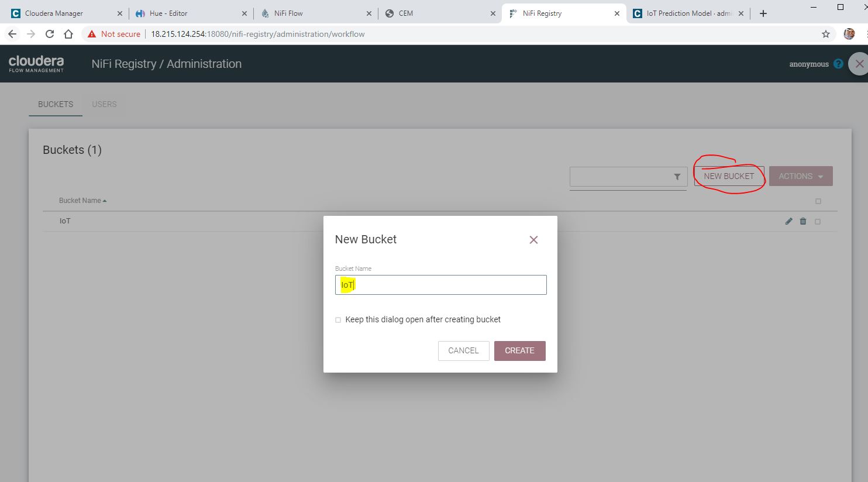Click the help question mark icon
The width and height of the screenshot is (868, 482).
click(838, 64)
